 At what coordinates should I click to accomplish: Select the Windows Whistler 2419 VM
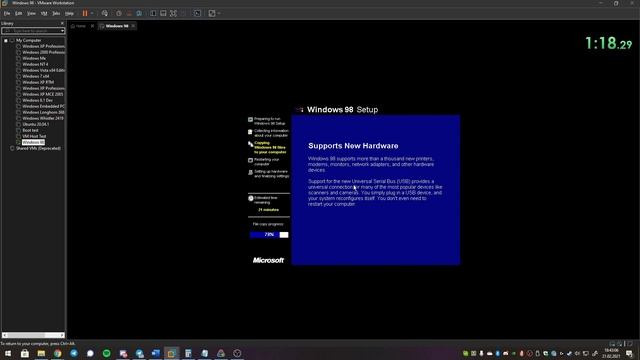(x=42, y=118)
